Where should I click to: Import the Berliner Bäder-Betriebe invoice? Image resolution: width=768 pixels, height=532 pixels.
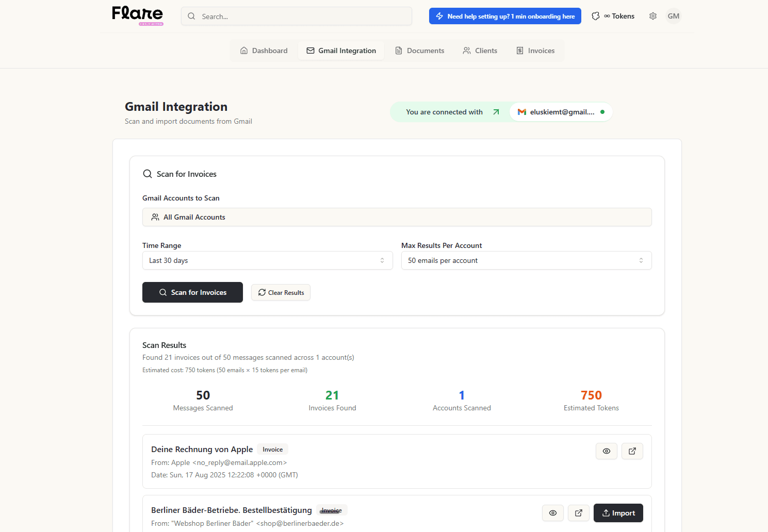[x=618, y=513]
